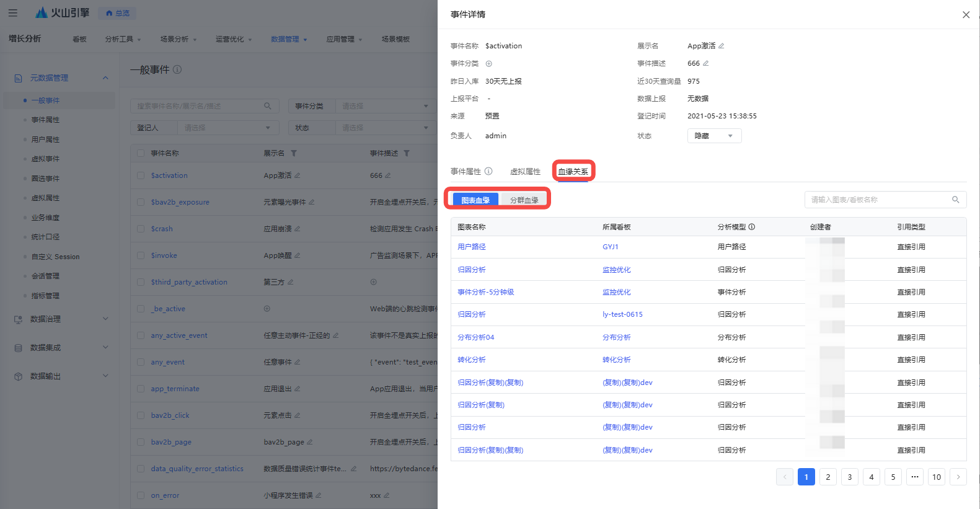The height and width of the screenshot is (509, 980).
Task: Add event category plus icon in details
Action: click(x=488, y=63)
